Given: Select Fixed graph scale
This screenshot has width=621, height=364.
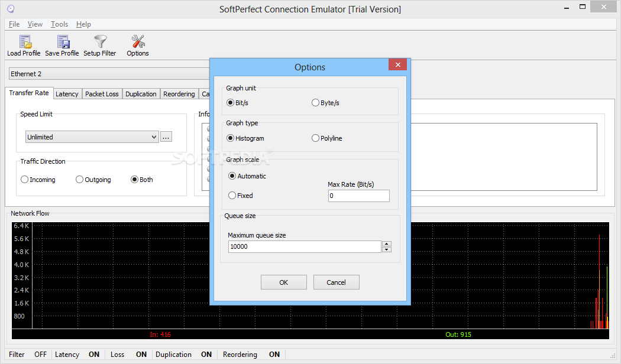Looking at the screenshot, I should 241,196.
